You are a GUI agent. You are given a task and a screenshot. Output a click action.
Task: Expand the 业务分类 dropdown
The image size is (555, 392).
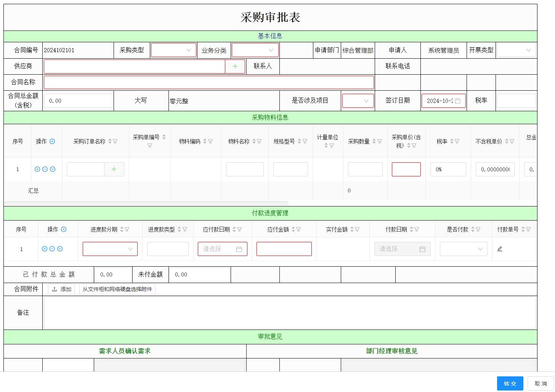pos(255,50)
